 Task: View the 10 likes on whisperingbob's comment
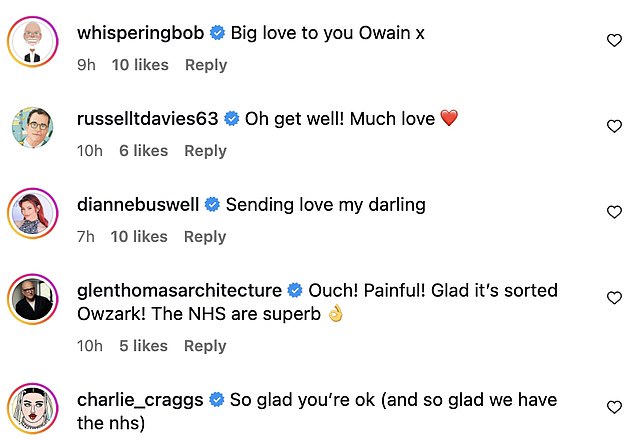coord(139,65)
